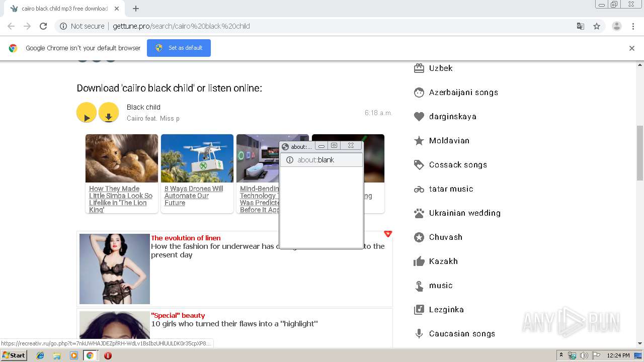Click the microphone icon beside Caucasian songs
The image size is (644, 362).
pyautogui.click(x=419, y=334)
